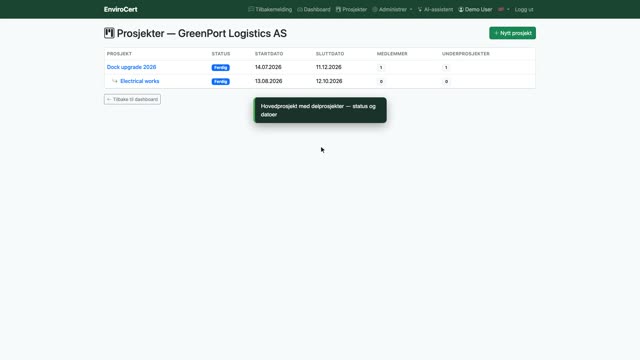Open the Electrical works subproject

(x=140, y=81)
